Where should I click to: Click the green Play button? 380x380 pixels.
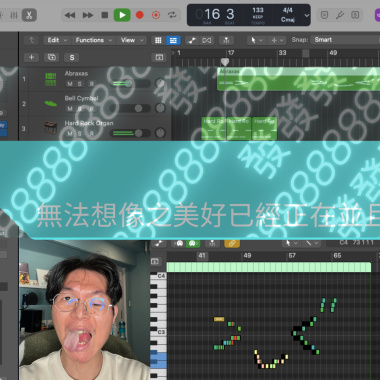(122, 15)
